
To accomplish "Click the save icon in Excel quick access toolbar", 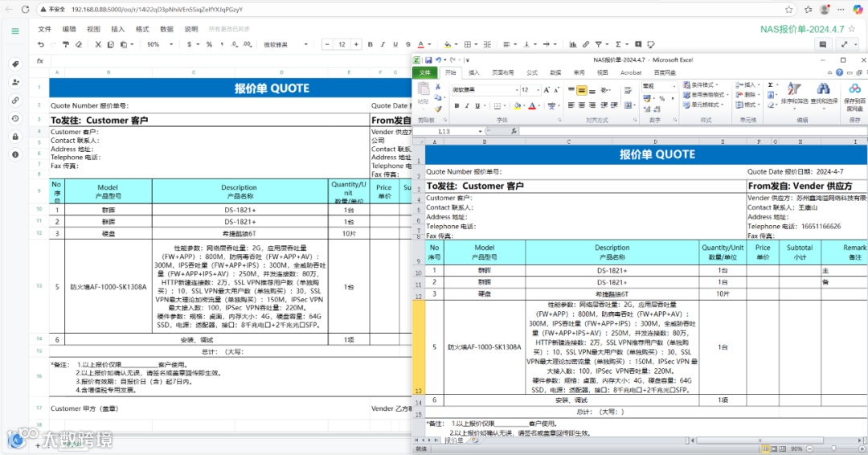I will 428,59.
